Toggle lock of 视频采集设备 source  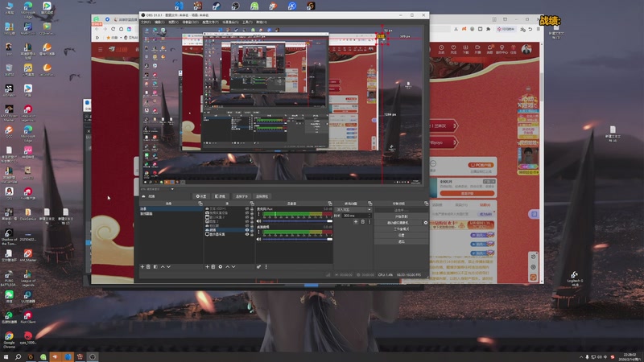click(x=252, y=212)
